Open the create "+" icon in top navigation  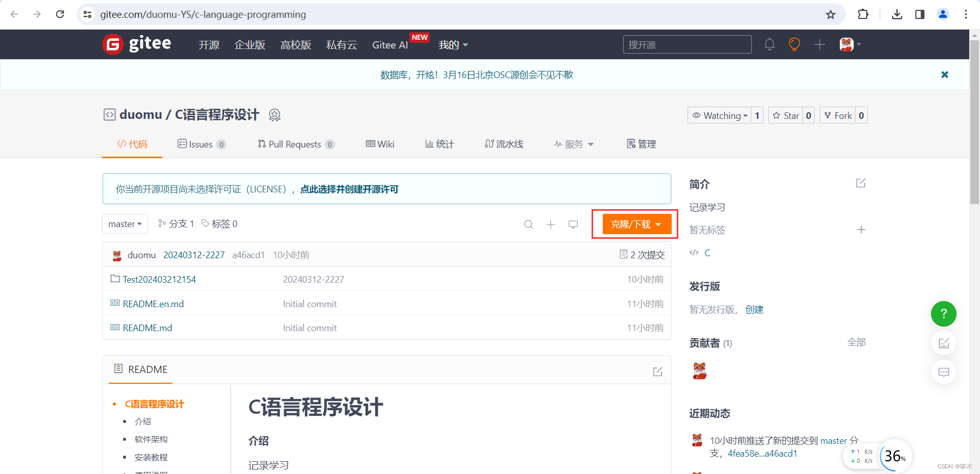pos(819,45)
